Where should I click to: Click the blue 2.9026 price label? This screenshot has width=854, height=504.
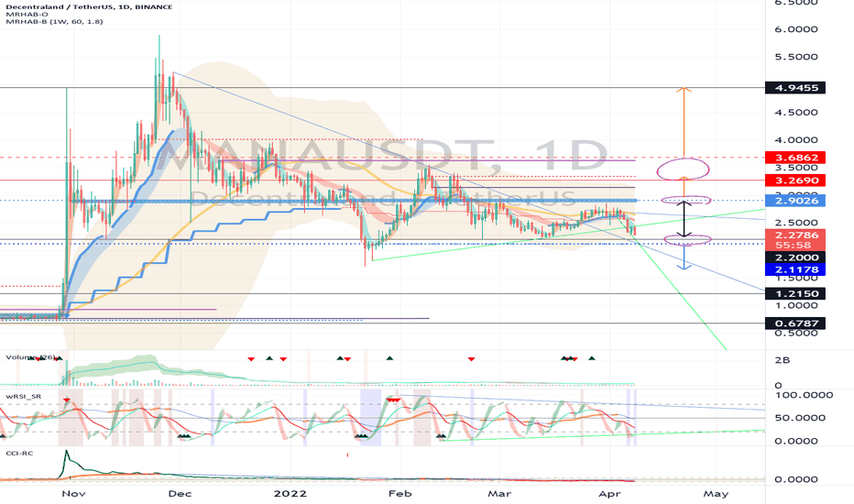click(x=795, y=201)
